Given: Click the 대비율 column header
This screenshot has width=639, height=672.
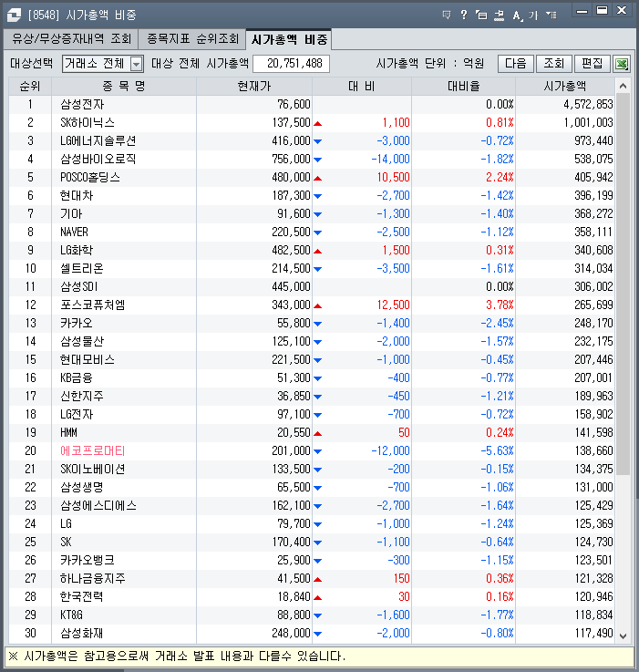Looking at the screenshot, I should coord(464,87).
